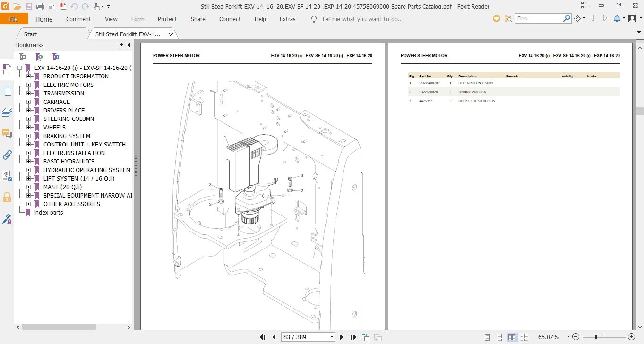The image size is (644, 344).
Task: Click the orange heart feedback icon
Action: tap(497, 18)
